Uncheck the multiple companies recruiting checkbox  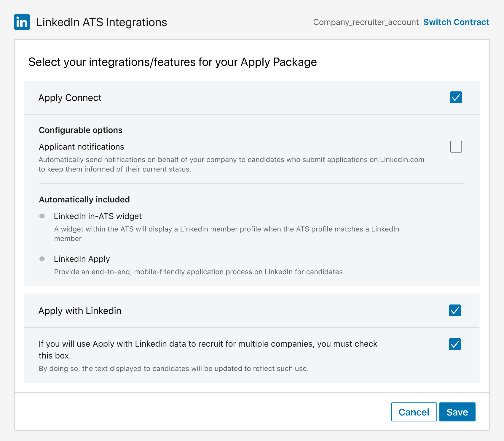[455, 344]
